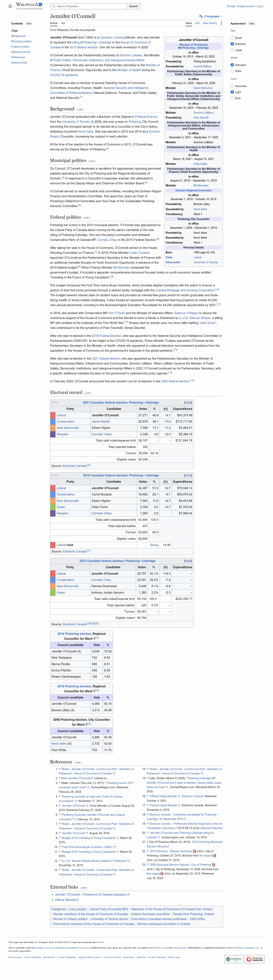Click Green party color cell in 2015 table
The height and width of the screenshot is (980, 273).
(53, 592)
